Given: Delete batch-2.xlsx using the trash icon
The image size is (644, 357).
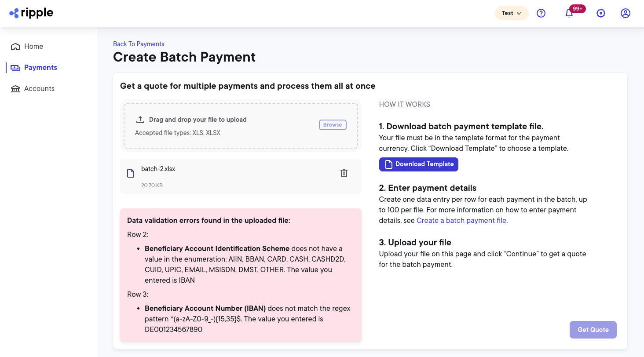Looking at the screenshot, I should (344, 173).
